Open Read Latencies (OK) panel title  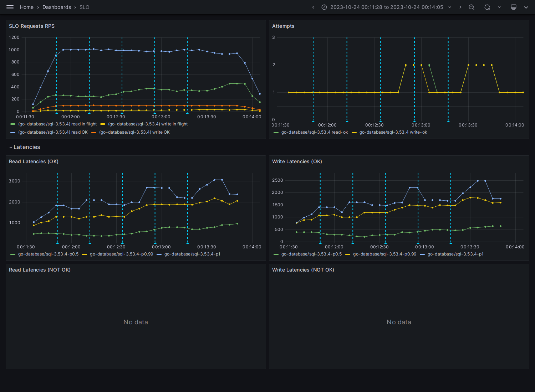point(34,161)
